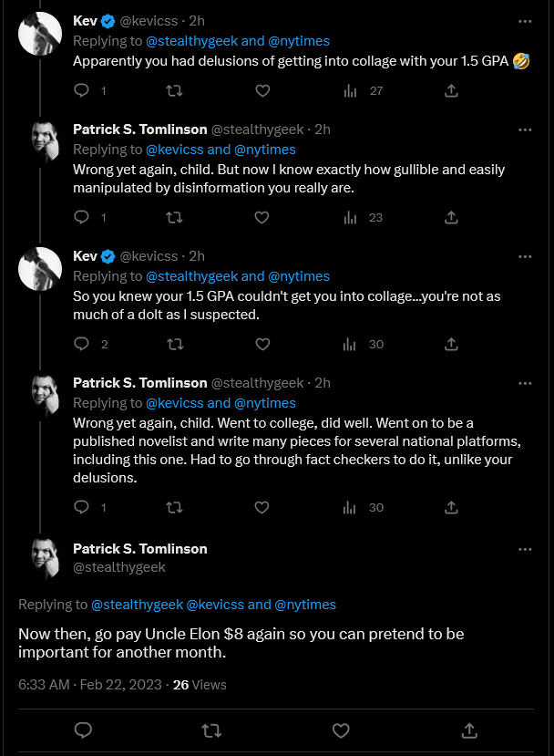Reply to Kev's first 1.5 GPA tweet
This screenshot has width=554, height=756.
pos(81,90)
